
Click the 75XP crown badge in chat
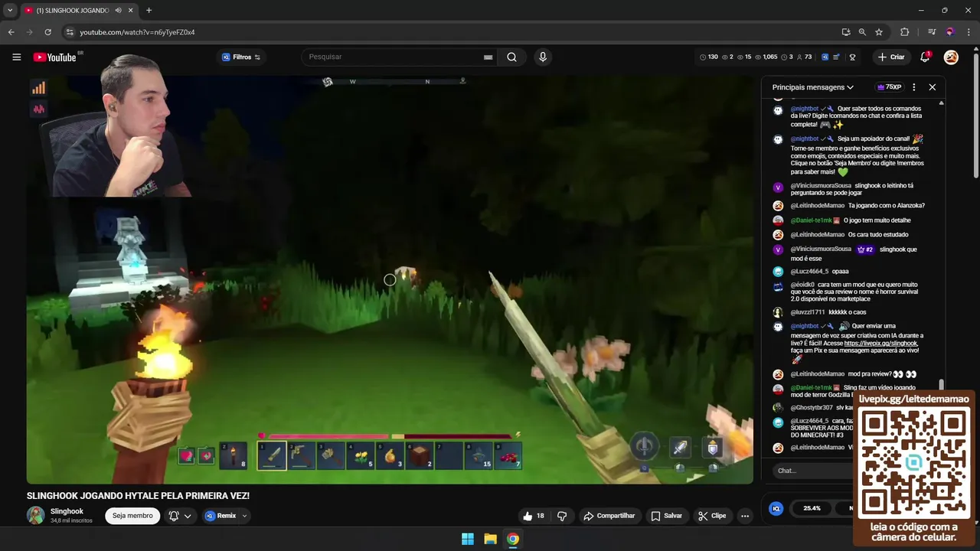[889, 87]
